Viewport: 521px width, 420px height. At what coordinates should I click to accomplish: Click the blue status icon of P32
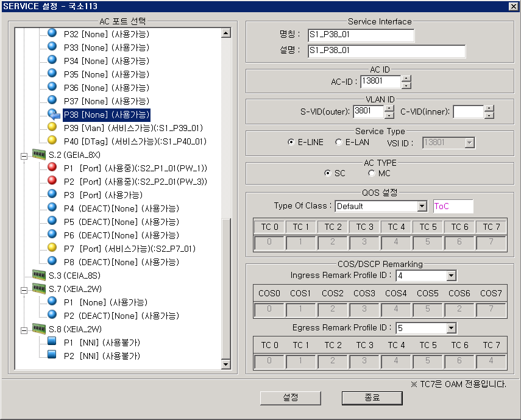coord(52,32)
